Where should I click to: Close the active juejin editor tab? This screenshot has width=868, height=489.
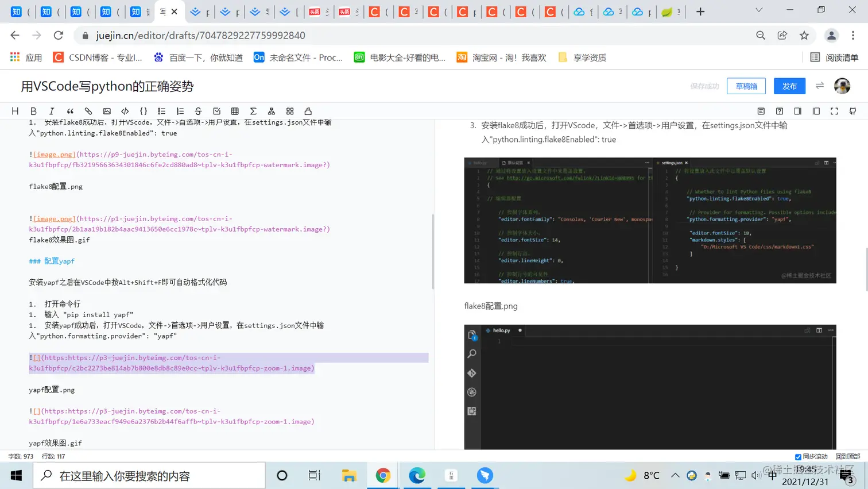[x=175, y=11]
